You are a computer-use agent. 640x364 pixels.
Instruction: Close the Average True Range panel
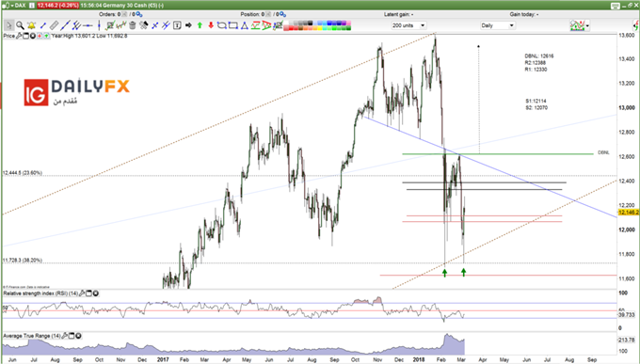tap(78, 336)
